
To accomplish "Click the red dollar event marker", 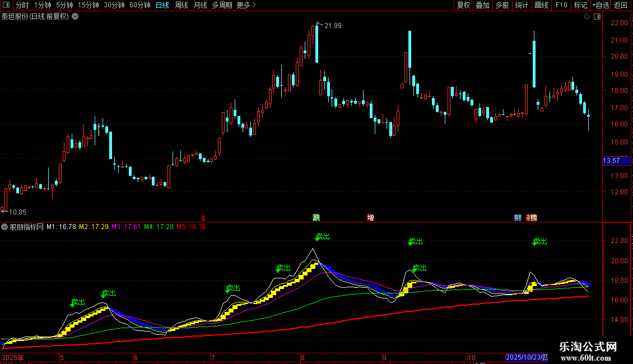I will coord(203,218).
